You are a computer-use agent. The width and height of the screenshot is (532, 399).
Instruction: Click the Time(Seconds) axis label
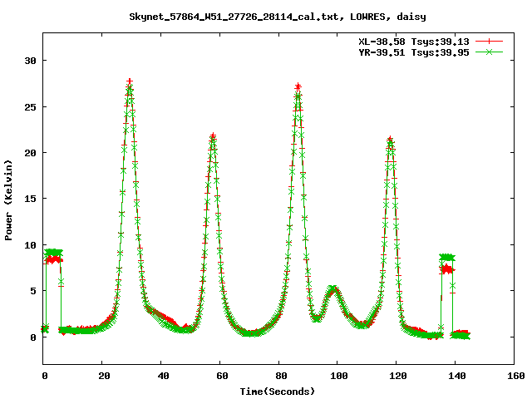coord(278,392)
